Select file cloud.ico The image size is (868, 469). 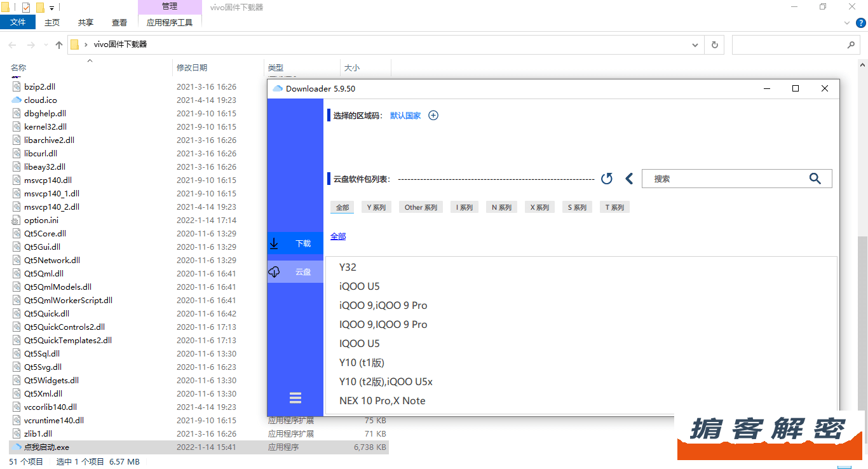(41, 100)
